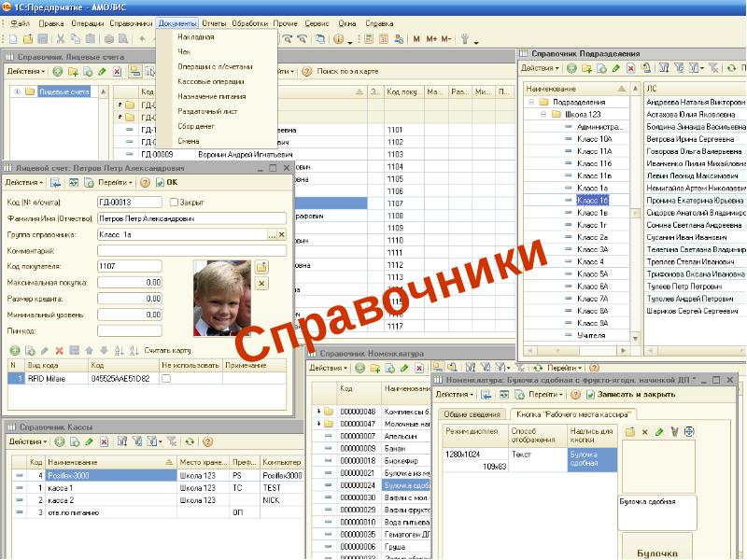Add code row green plus in Лицевой счет

click(15, 351)
